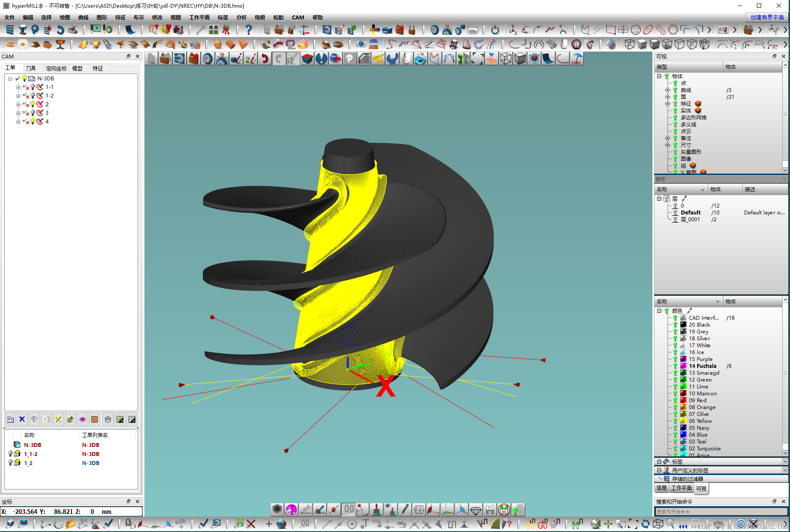
Task: Click the 14 Fuchsia color swatch
Action: point(683,366)
